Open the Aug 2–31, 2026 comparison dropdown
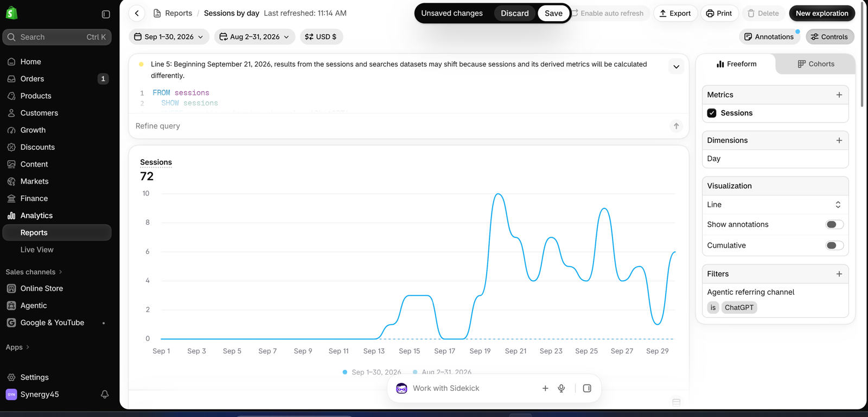868x417 pixels. pos(254,37)
